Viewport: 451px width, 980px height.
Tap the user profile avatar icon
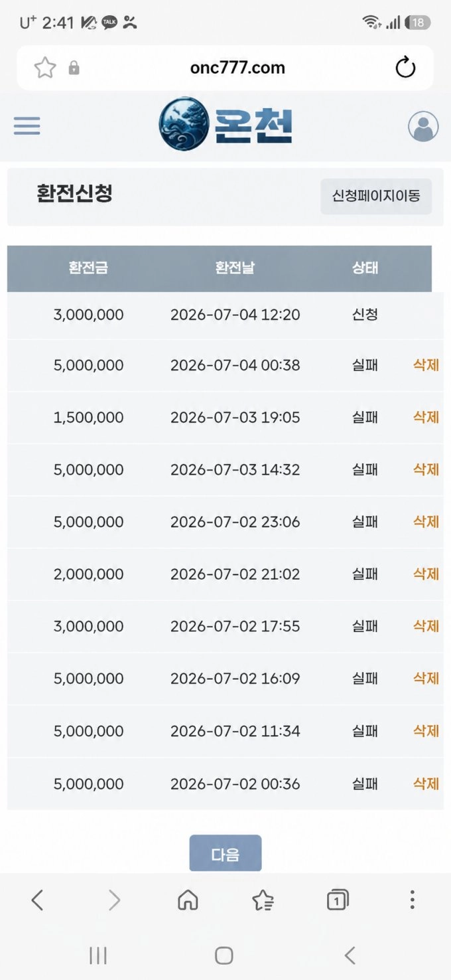tap(423, 125)
